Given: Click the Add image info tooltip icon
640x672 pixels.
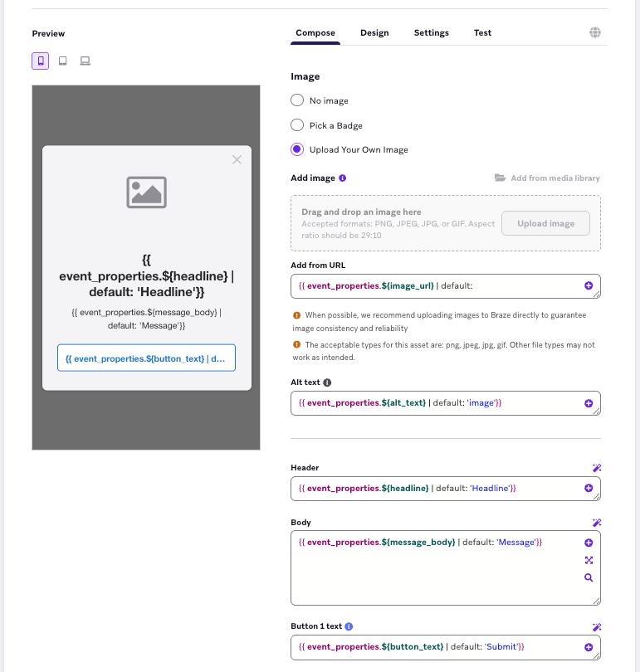Looking at the screenshot, I should tap(343, 178).
